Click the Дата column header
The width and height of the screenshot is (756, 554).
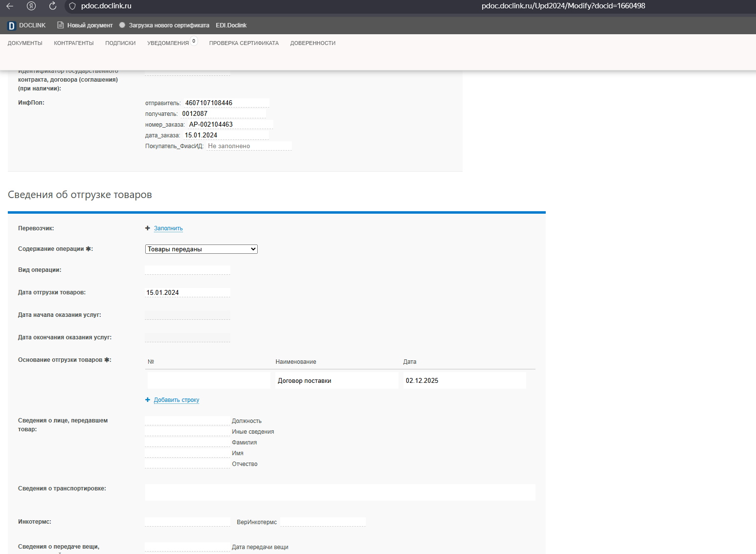[x=410, y=362]
